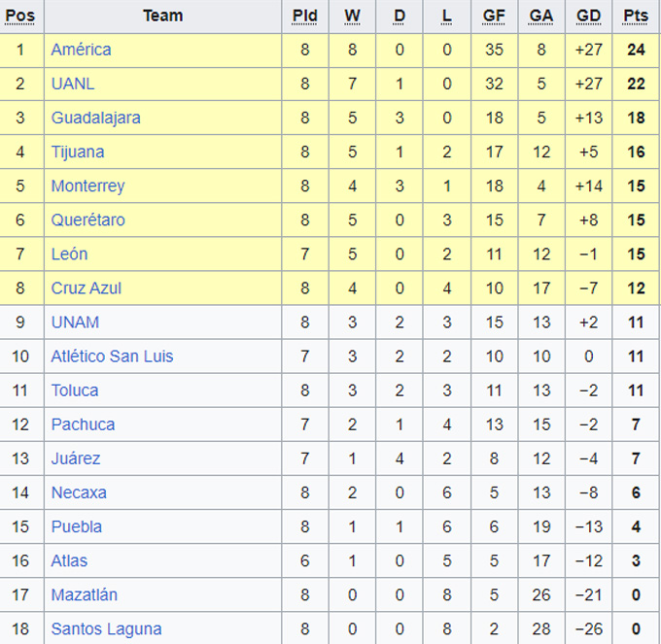
Task: Open the Atlético San Luis link
Action: point(112,356)
